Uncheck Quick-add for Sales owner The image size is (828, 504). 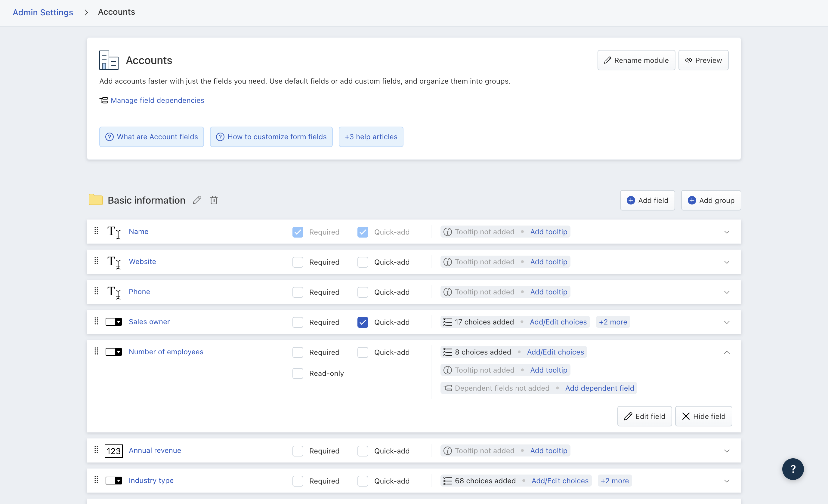(x=363, y=322)
